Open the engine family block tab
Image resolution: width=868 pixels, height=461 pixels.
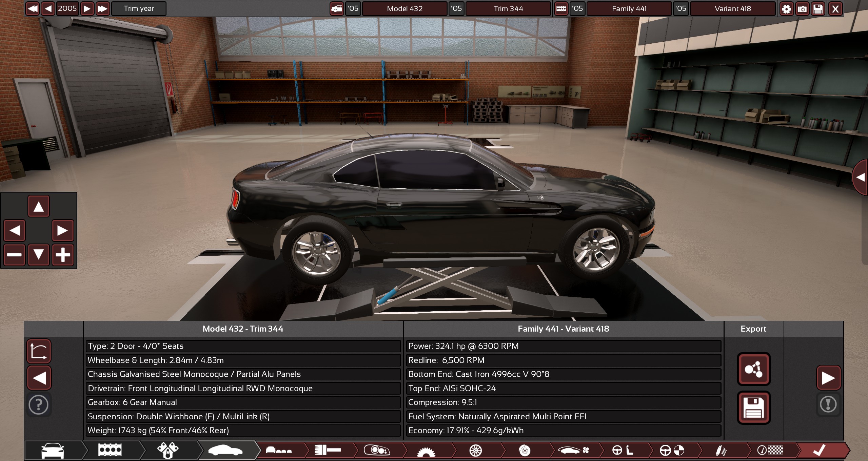coord(110,450)
